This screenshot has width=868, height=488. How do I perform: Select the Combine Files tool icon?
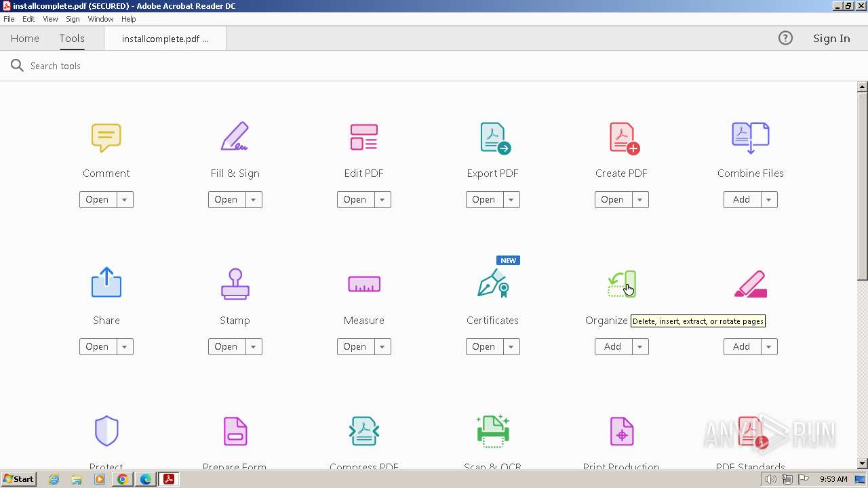[x=751, y=138]
